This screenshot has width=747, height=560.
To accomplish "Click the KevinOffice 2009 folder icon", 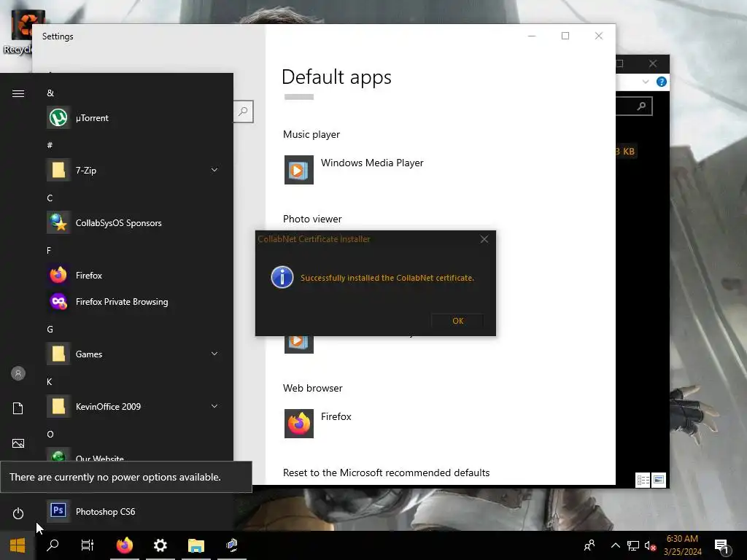I will pos(58,406).
